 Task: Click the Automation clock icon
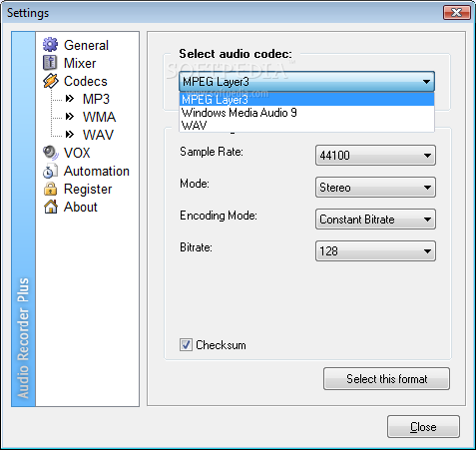tap(50, 171)
